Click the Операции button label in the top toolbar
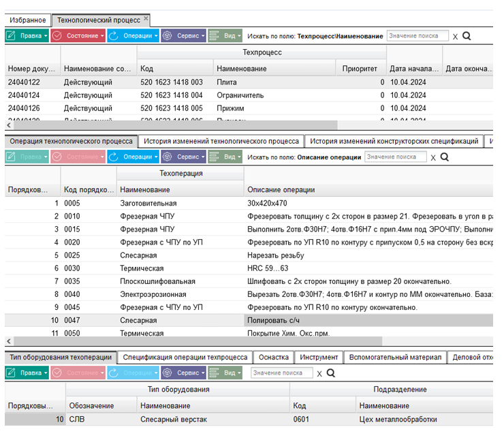 138,35
